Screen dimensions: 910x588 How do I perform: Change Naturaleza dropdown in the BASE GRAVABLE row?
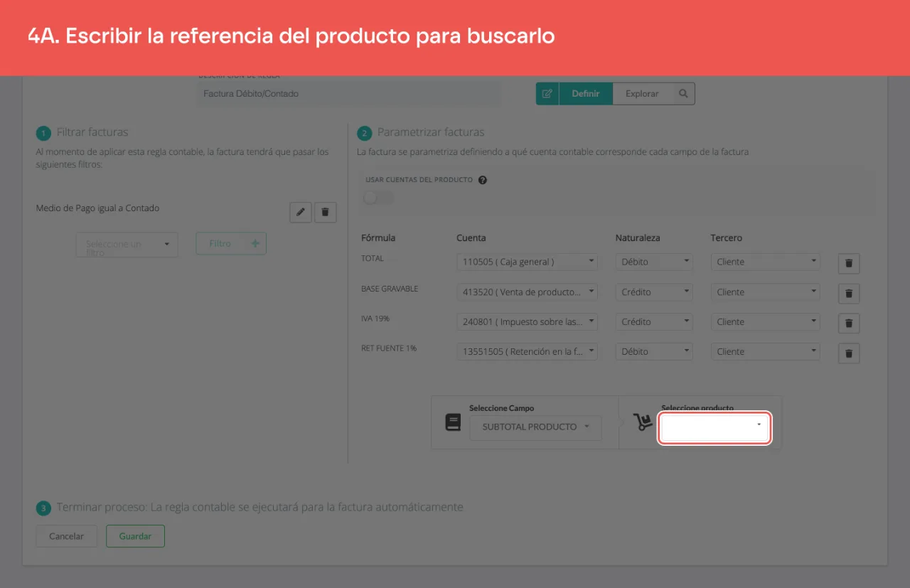tap(654, 292)
